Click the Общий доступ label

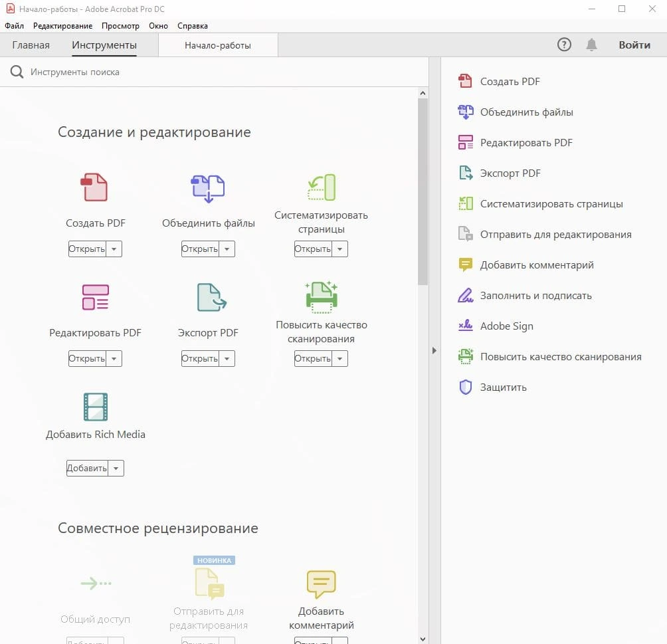pos(95,619)
